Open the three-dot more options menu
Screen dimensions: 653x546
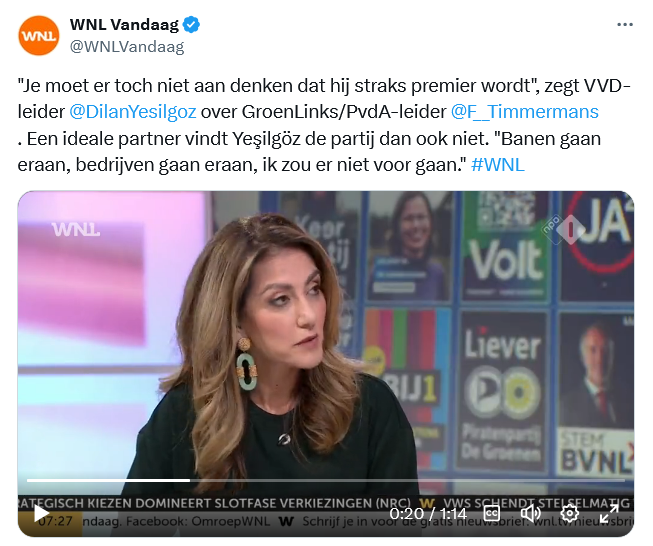pyautogui.click(x=625, y=25)
